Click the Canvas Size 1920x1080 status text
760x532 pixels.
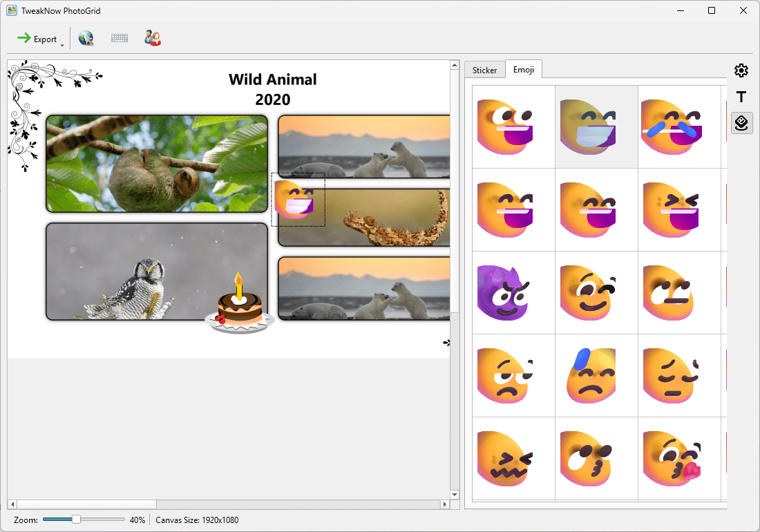tap(197, 520)
